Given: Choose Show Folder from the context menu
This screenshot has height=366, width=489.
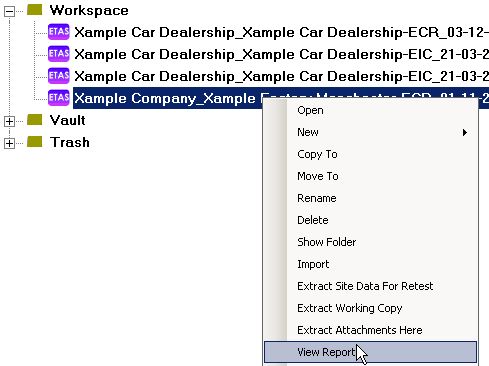Looking at the screenshot, I should click(371, 242).
